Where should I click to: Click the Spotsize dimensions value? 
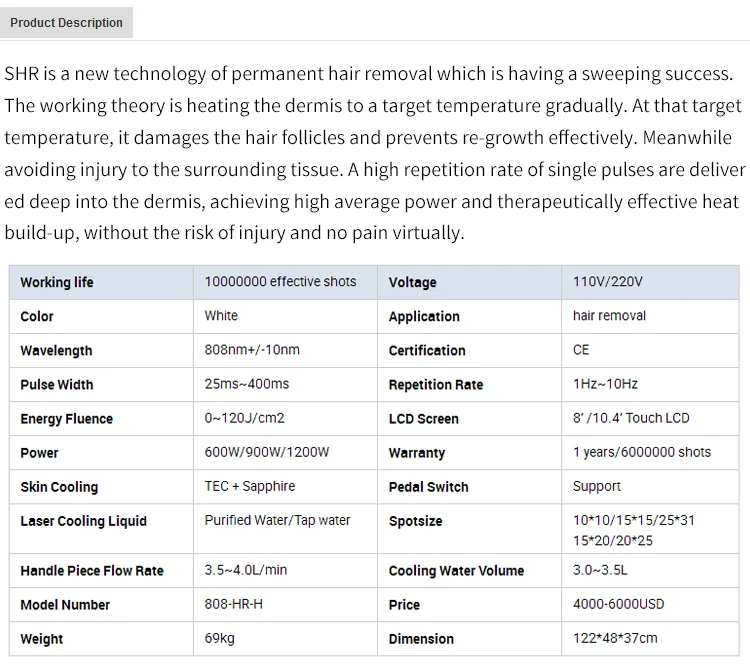[633, 530]
